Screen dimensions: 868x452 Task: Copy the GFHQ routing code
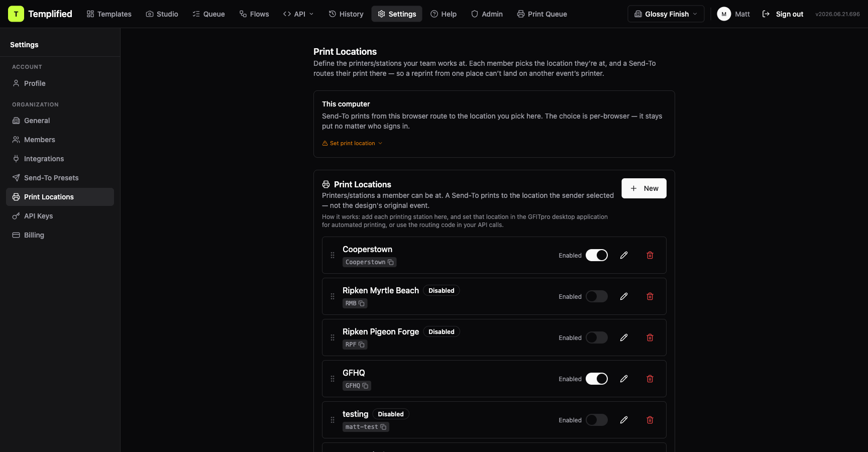tap(365, 386)
